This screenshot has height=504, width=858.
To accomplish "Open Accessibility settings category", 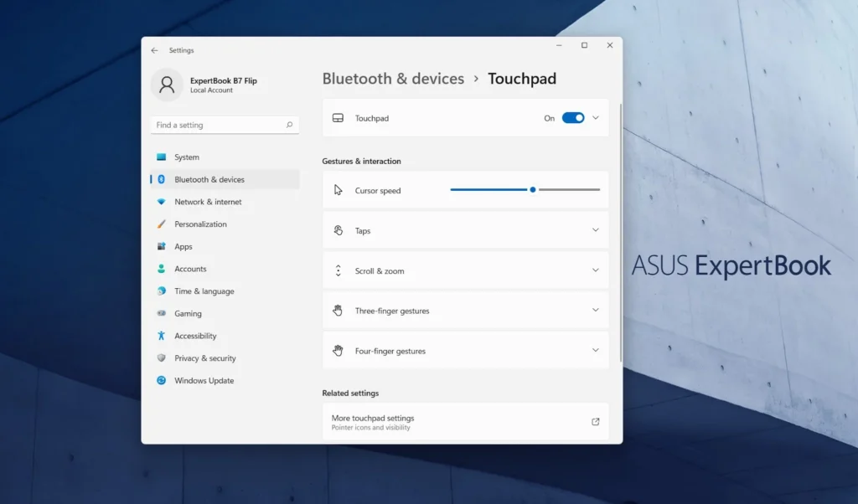I will click(225, 336).
